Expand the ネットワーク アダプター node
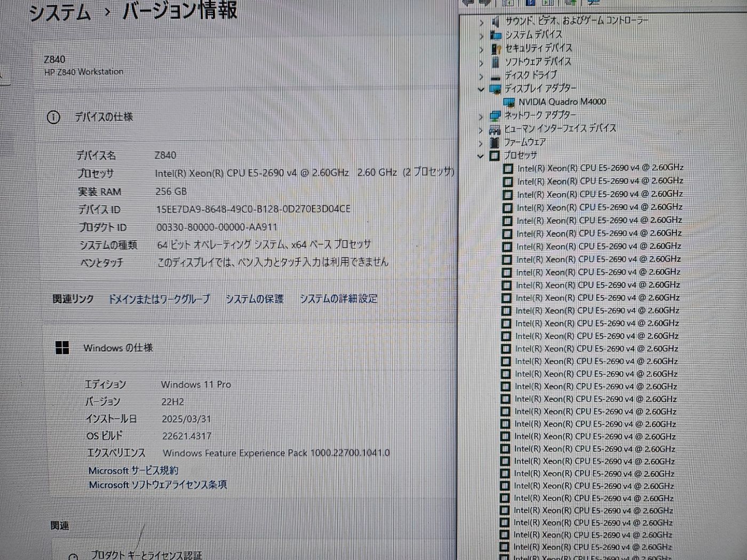 tap(481, 117)
